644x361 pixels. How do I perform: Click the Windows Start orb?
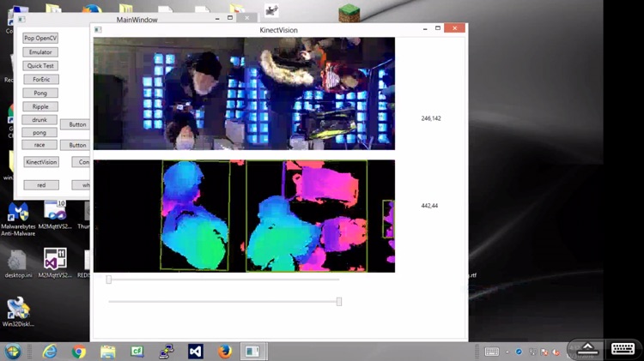tap(14, 352)
